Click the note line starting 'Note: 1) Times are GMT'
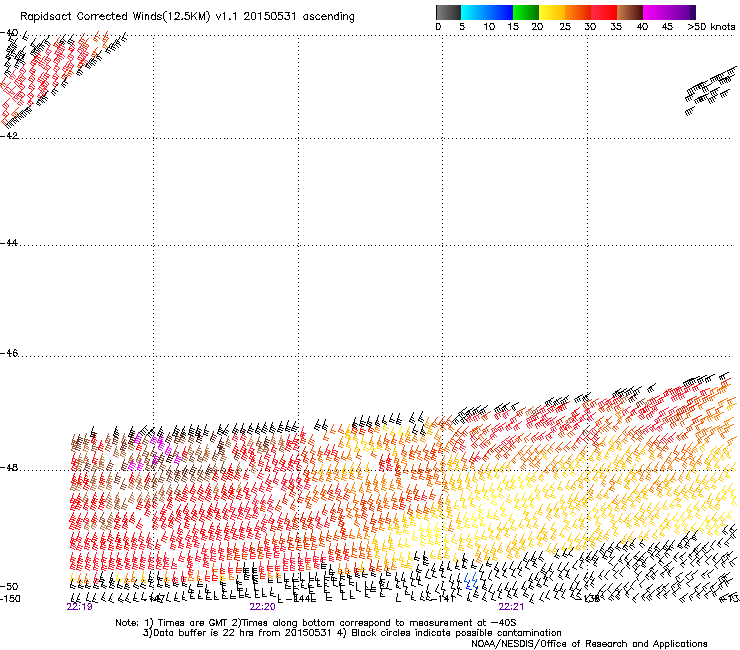Screen dimensions: 740x650 [x=316, y=623]
